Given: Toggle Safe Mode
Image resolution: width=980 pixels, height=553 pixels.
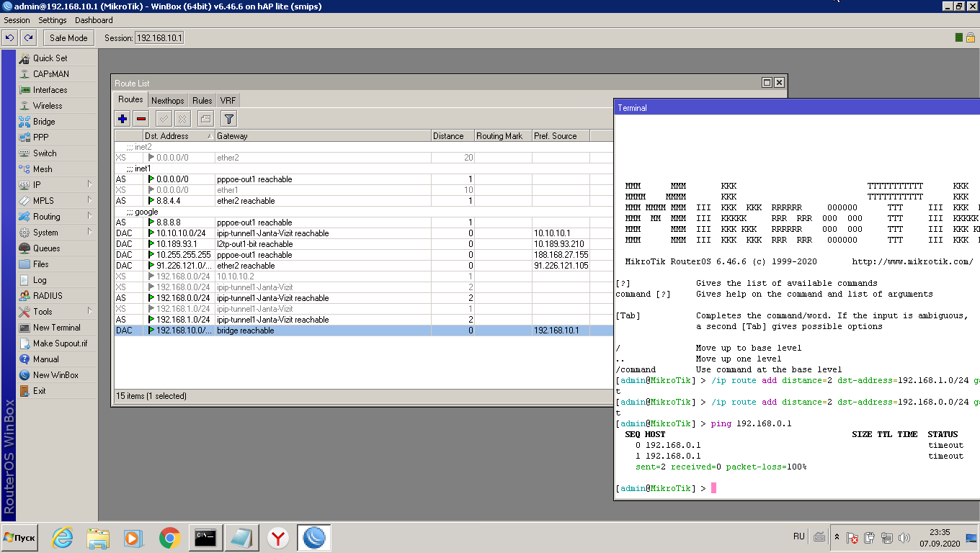Looking at the screenshot, I should (68, 37).
